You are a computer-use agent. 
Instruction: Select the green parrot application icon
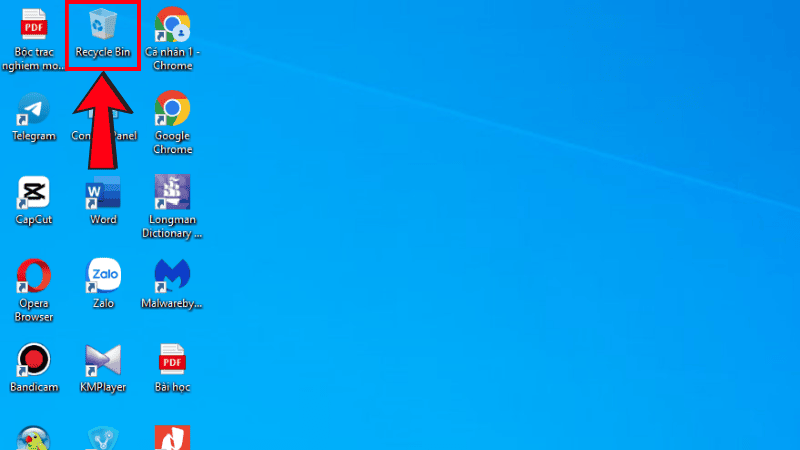pyautogui.click(x=33, y=438)
